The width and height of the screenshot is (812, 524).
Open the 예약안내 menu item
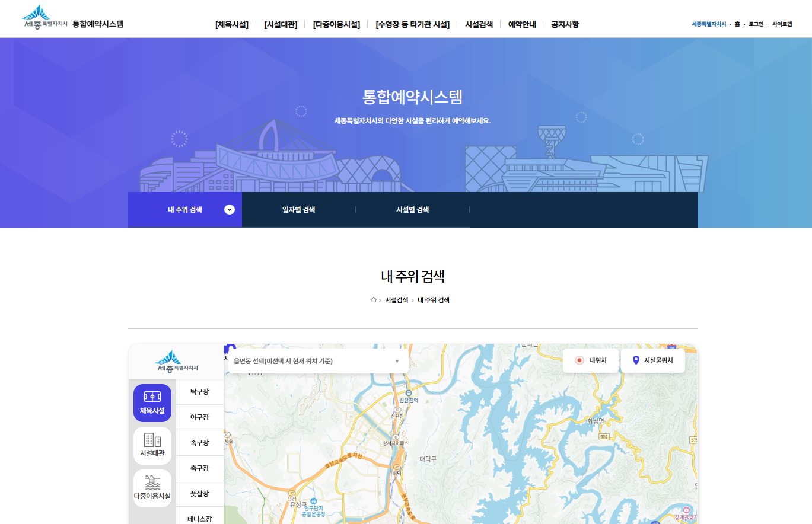(521, 25)
